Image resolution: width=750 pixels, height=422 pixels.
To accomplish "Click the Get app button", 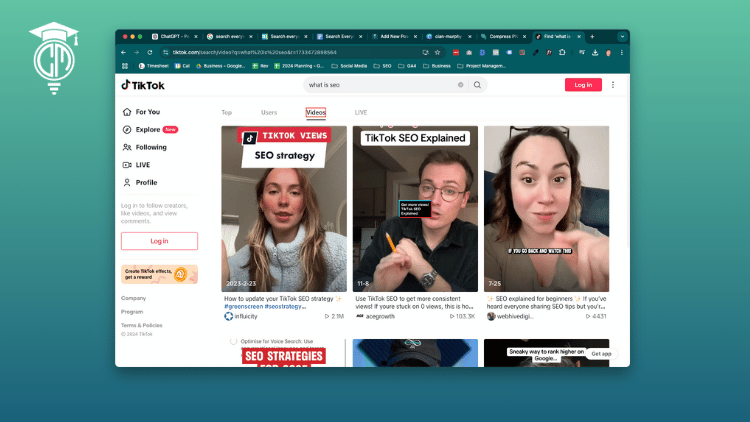I will click(601, 354).
